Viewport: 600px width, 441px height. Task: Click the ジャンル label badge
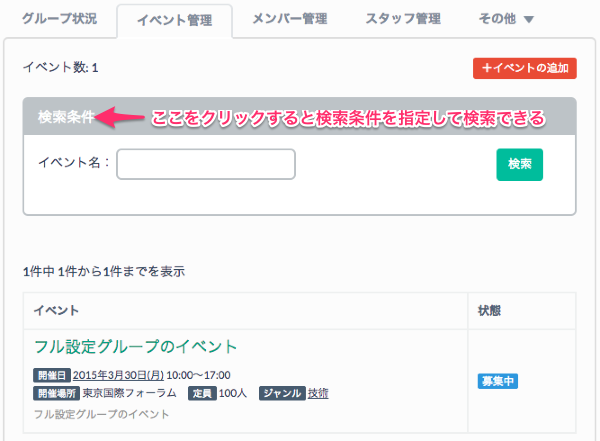tap(281, 393)
